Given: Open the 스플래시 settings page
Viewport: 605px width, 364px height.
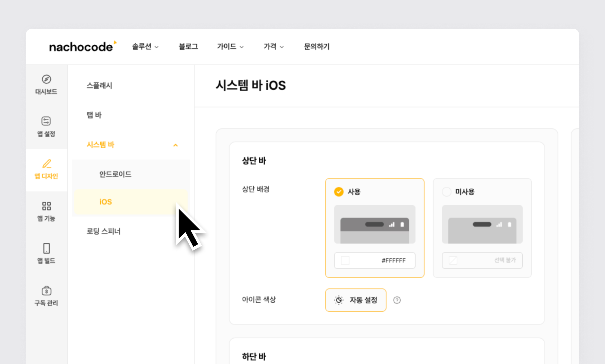Looking at the screenshot, I should 99,86.
